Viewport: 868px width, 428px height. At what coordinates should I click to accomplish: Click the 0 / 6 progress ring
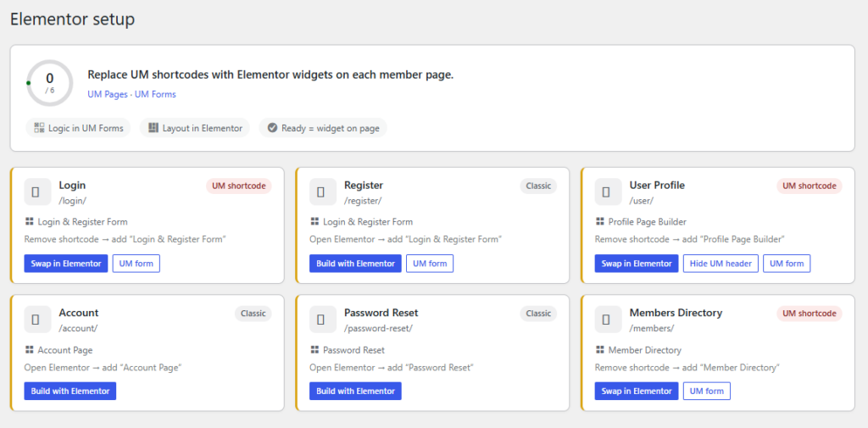[50, 83]
